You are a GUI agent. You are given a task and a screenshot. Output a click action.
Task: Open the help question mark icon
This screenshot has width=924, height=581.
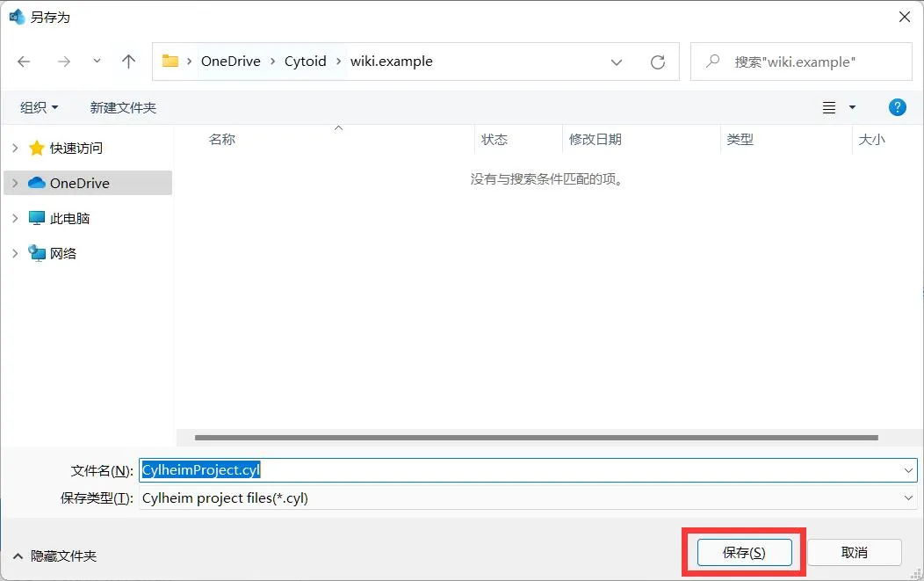tap(897, 107)
